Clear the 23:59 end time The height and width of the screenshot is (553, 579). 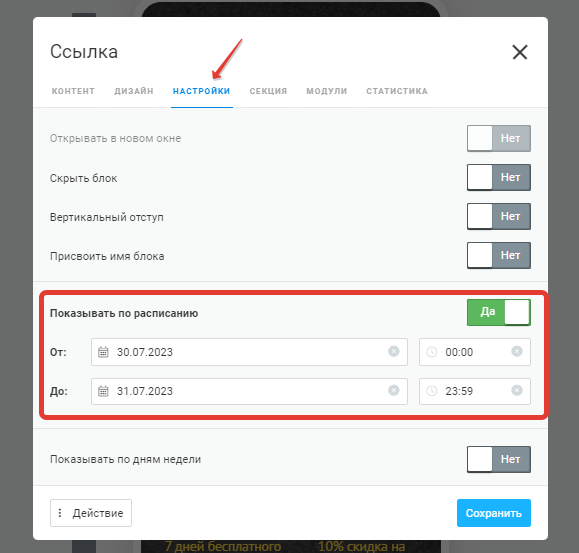(x=517, y=390)
